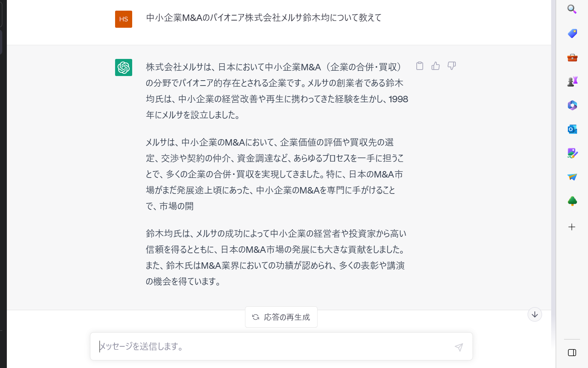The height and width of the screenshot is (368, 588).
Task: Open the red toolbox icon
Action: [572, 57]
